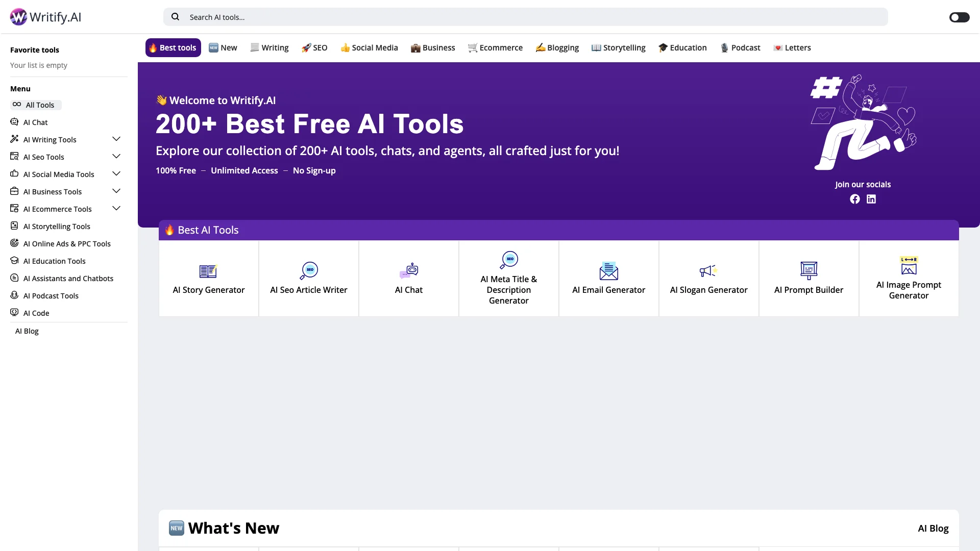Open the Education tab
Viewport: 980px width, 551px height.
pyautogui.click(x=682, y=47)
